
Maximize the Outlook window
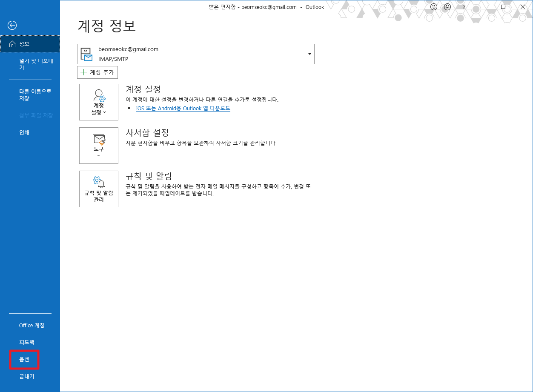[503, 7]
